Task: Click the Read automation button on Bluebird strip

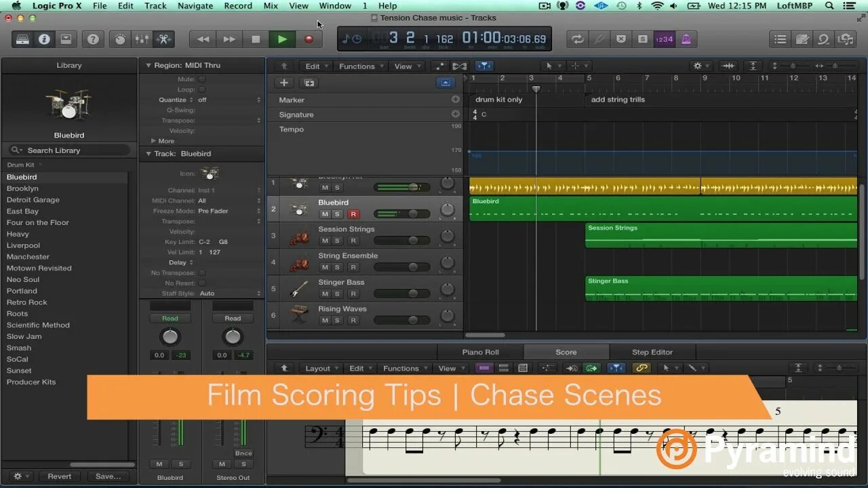Action: tap(170, 319)
